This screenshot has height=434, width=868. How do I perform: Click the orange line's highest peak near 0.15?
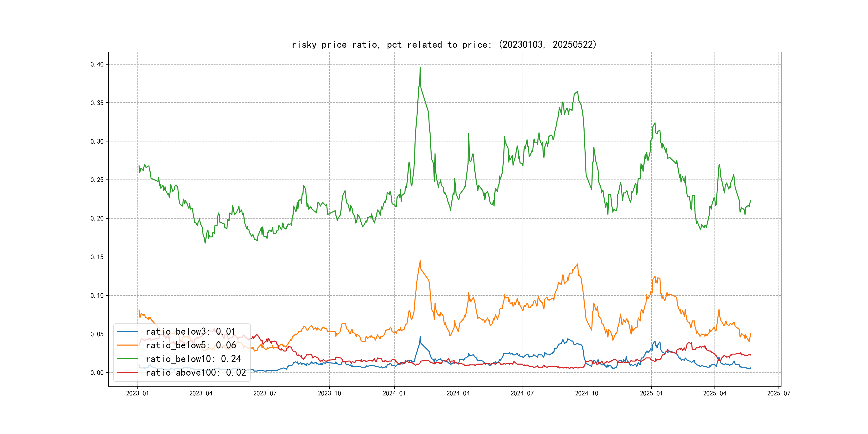click(420, 261)
